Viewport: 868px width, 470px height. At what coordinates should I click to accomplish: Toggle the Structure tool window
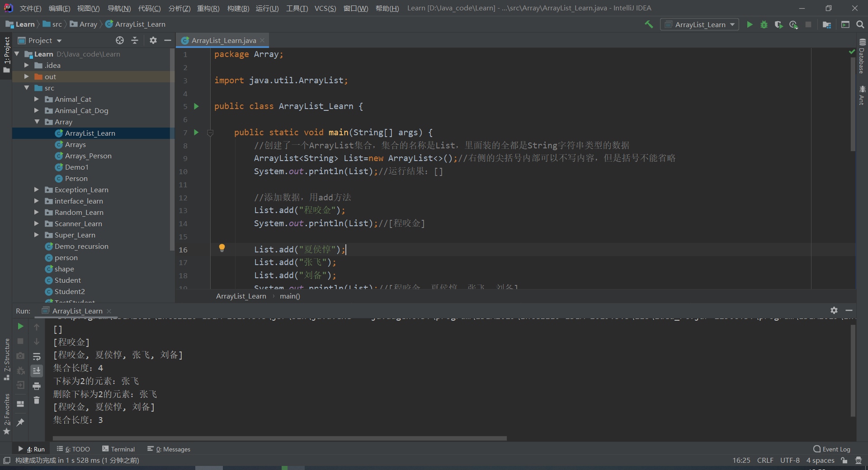[7, 359]
